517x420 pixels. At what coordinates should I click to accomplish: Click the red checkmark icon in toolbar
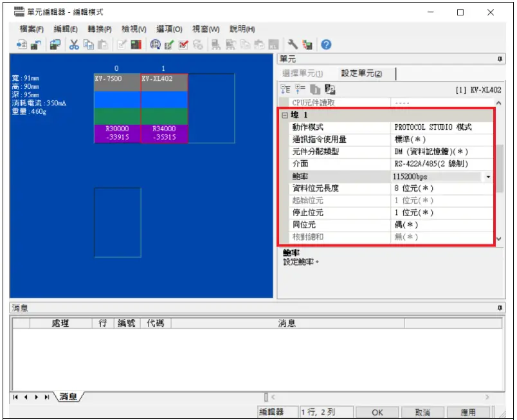pyautogui.click(x=183, y=44)
